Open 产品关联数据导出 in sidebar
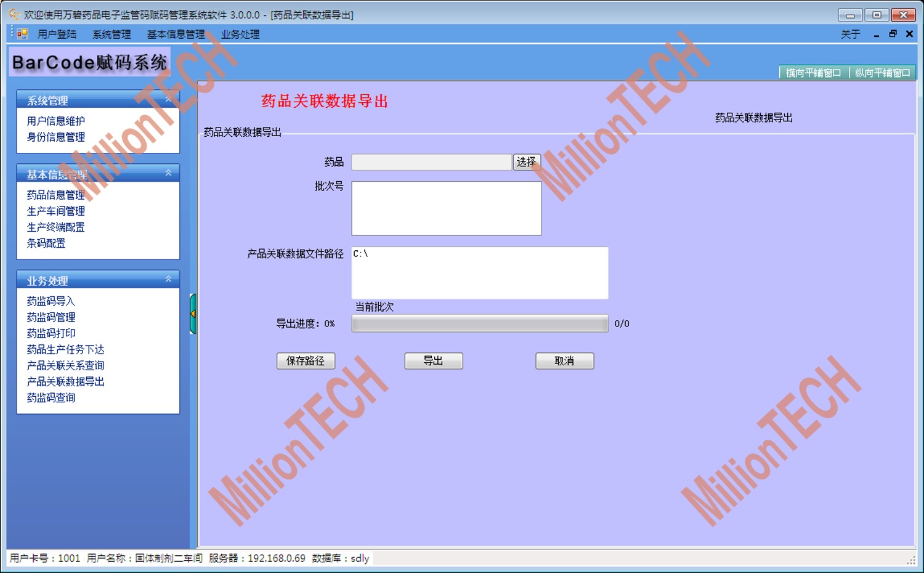Image resolution: width=924 pixels, height=573 pixels. [x=66, y=381]
